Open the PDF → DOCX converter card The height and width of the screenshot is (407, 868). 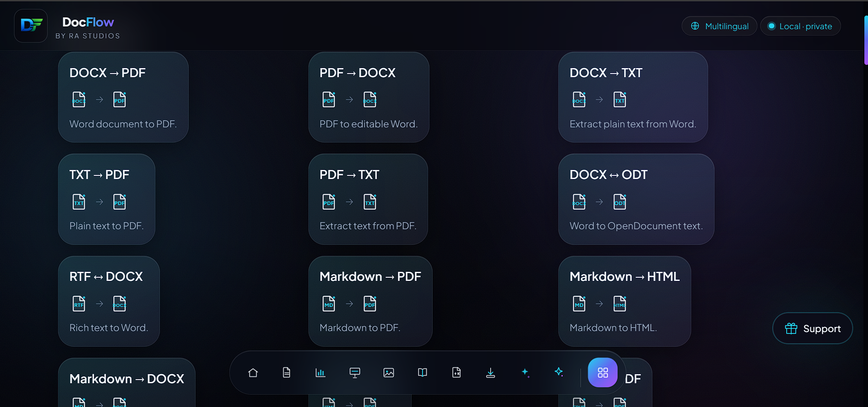(x=369, y=97)
